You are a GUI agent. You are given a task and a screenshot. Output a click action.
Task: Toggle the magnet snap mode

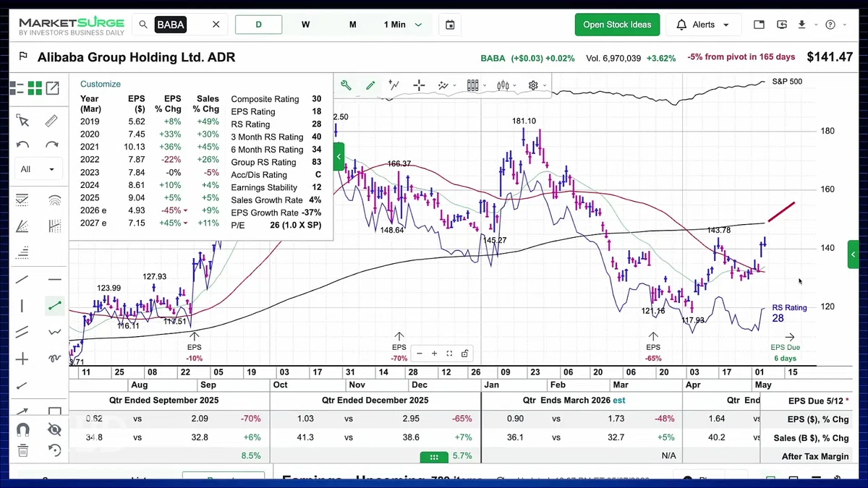tap(22, 429)
